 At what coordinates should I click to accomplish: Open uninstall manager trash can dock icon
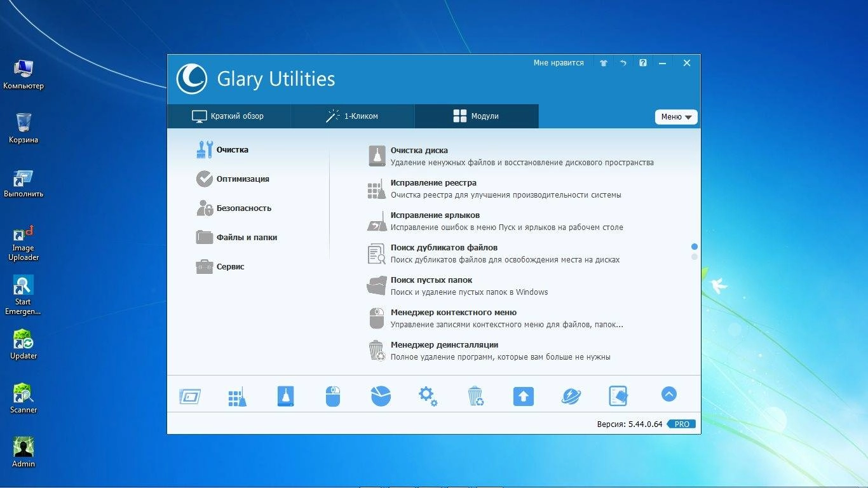pos(475,396)
